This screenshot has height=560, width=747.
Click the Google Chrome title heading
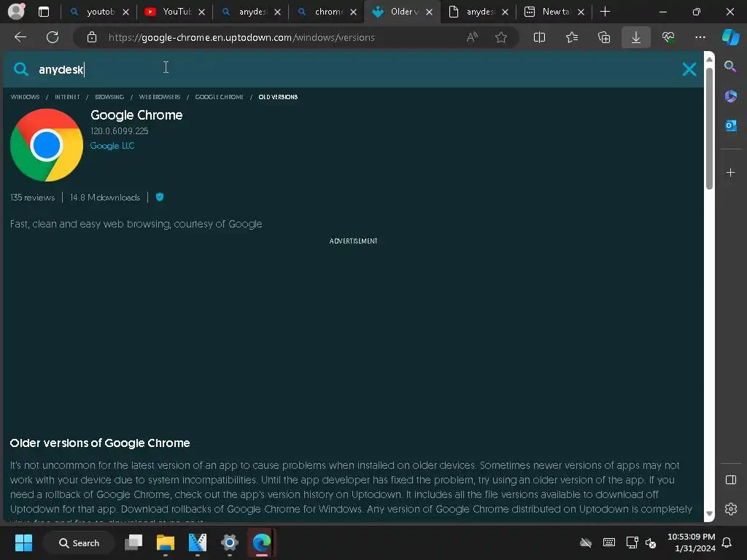pyautogui.click(x=136, y=115)
